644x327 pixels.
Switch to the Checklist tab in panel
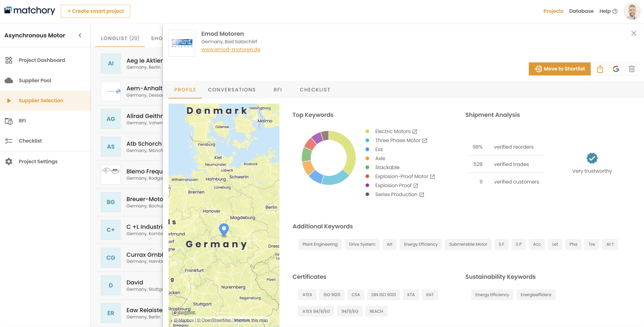coord(315,90)
